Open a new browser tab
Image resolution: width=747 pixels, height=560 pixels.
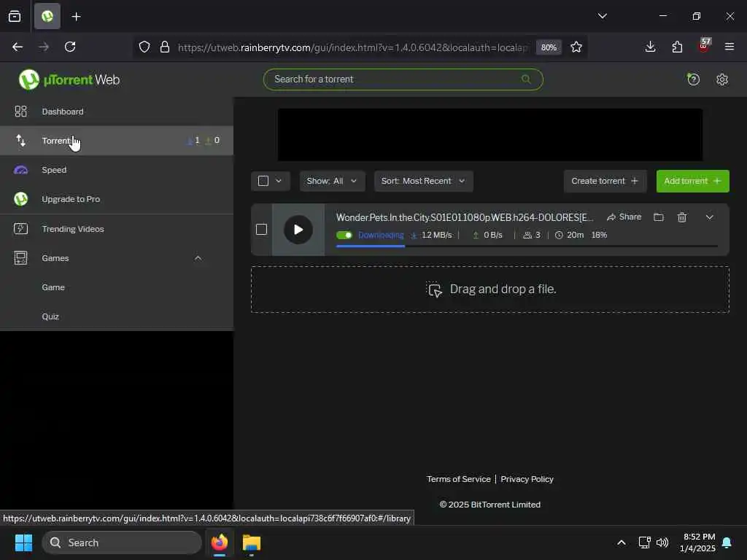[x=76, y=17]
